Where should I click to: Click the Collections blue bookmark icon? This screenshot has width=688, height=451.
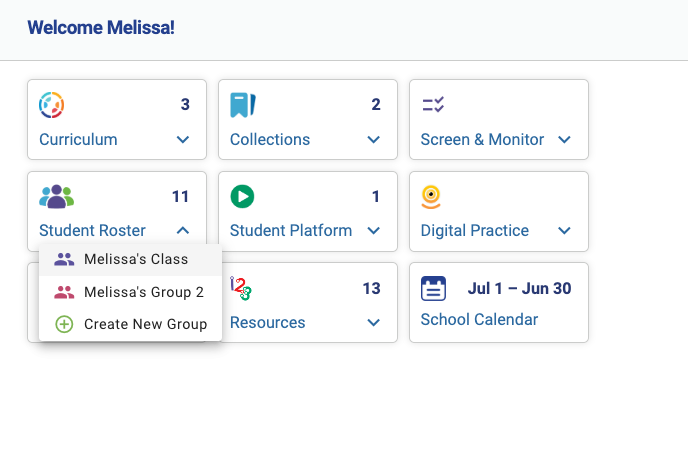tap(243, 105)
